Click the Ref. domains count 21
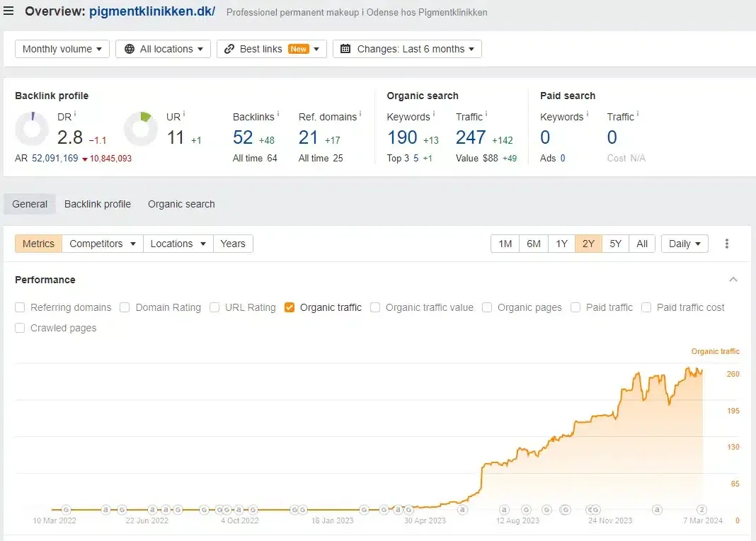This screenshot has height=541, width=756. click(x=308, y=137)
